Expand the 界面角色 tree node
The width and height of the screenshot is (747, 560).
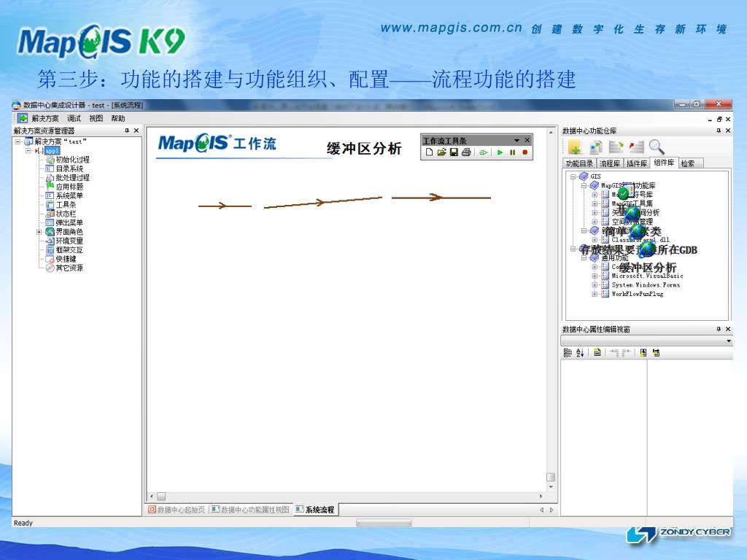click(39, 232)
